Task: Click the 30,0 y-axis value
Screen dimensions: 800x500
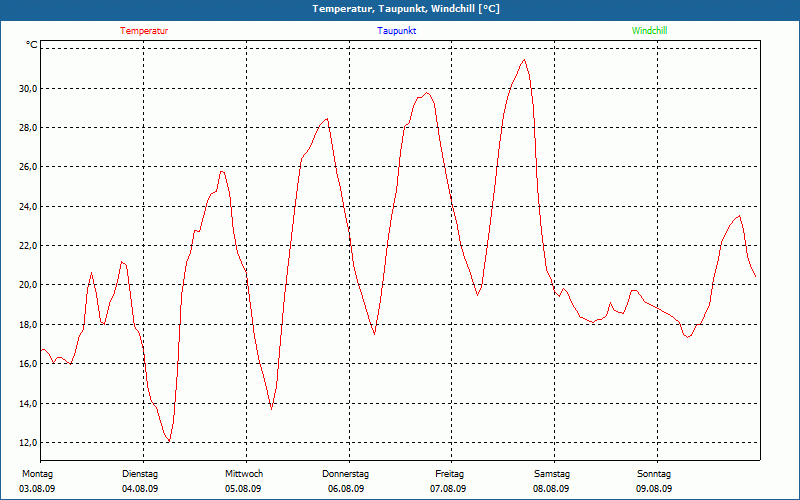Action: coord(29,88)
